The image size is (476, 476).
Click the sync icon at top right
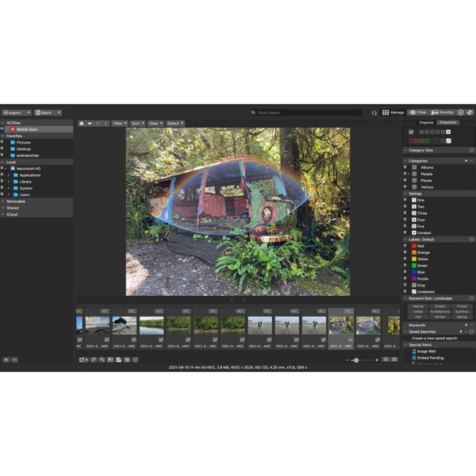[470, 113]
